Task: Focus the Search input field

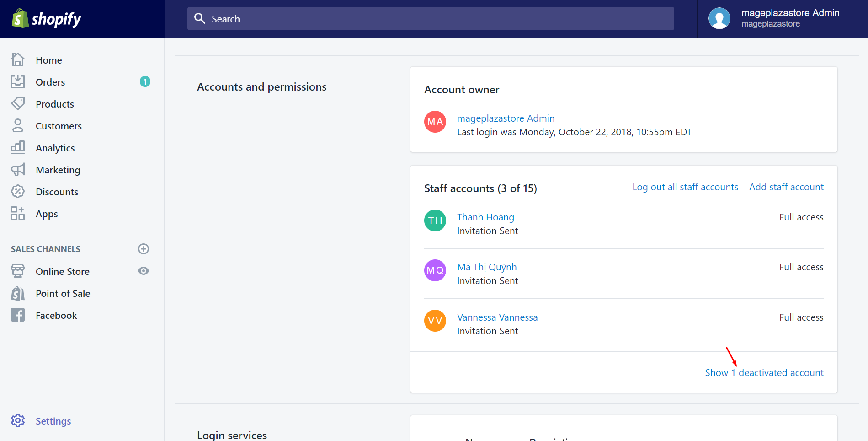Action: (431, 18)
